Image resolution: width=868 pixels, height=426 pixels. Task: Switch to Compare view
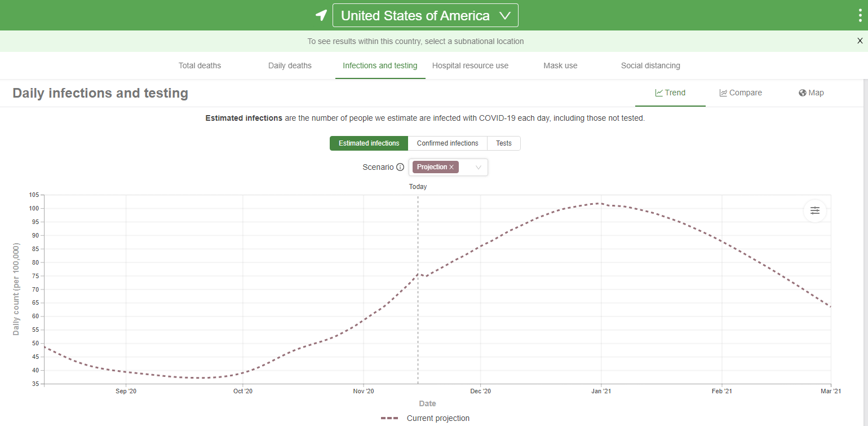pos(741,93)
